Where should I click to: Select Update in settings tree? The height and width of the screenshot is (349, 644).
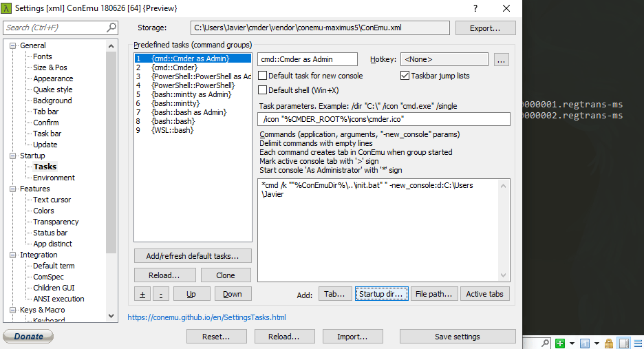(45, 145)
